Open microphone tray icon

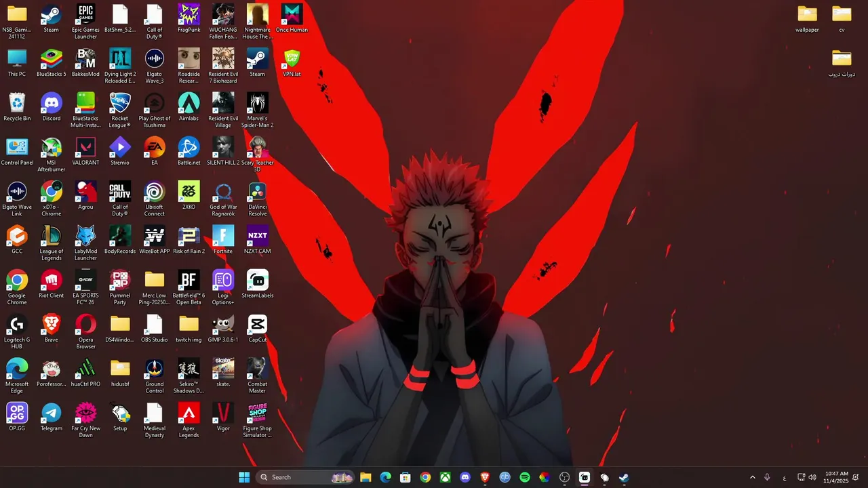pos(767,477)
